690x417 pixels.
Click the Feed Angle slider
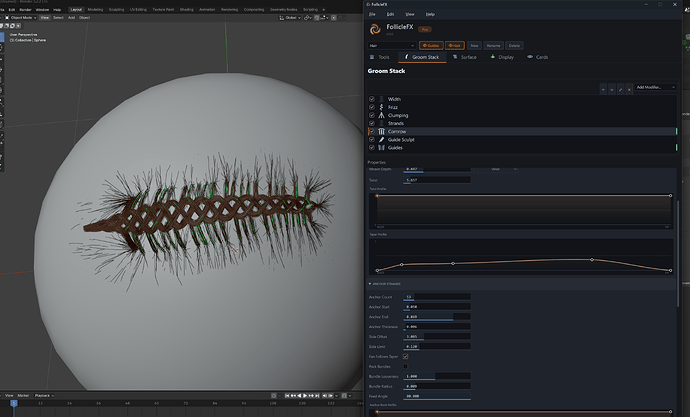[437, 396]
